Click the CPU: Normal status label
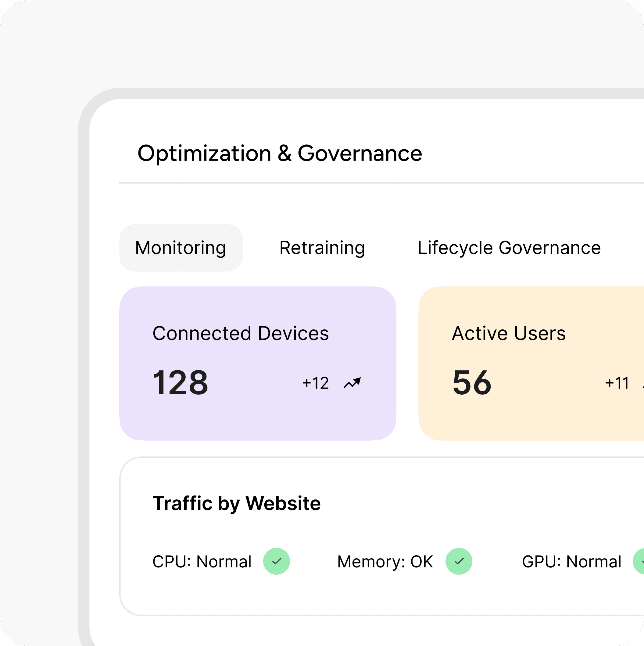The width and height of the screenshot is (644, 646). pyautogui.click(x=202, y=562)
